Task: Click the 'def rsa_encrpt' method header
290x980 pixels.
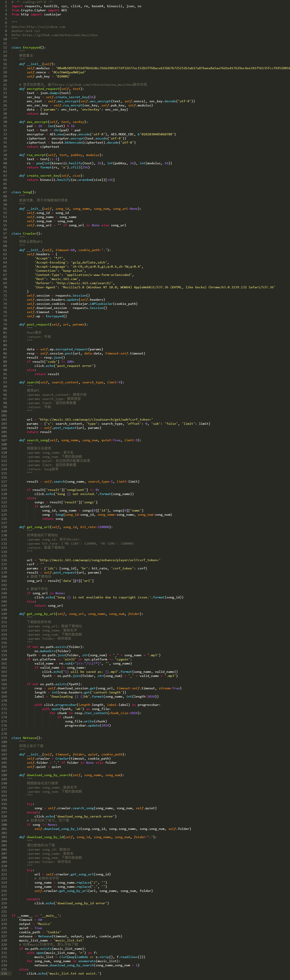Action: click(x=61, y=155)
